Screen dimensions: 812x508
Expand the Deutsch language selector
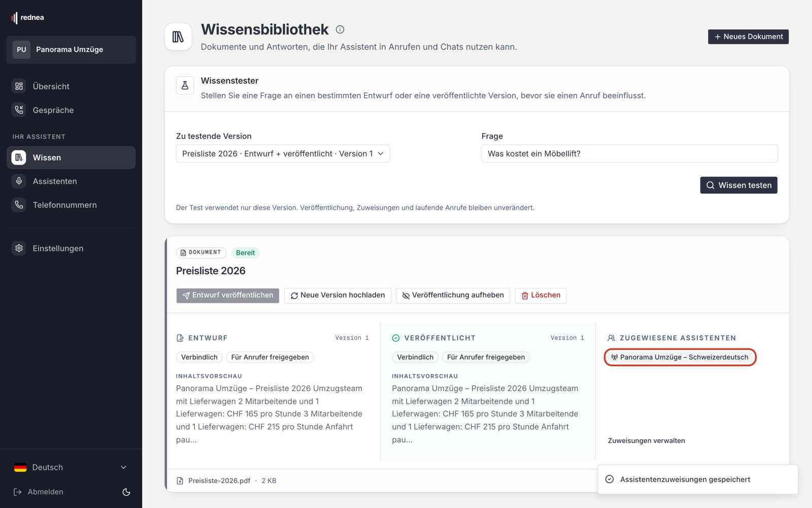71,467
